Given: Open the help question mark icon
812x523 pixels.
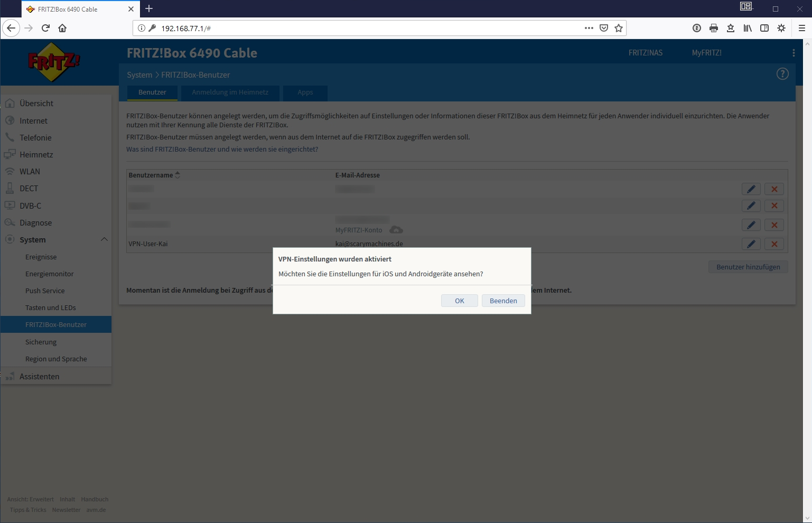Looking at the screenshot, I should (782, 74).
